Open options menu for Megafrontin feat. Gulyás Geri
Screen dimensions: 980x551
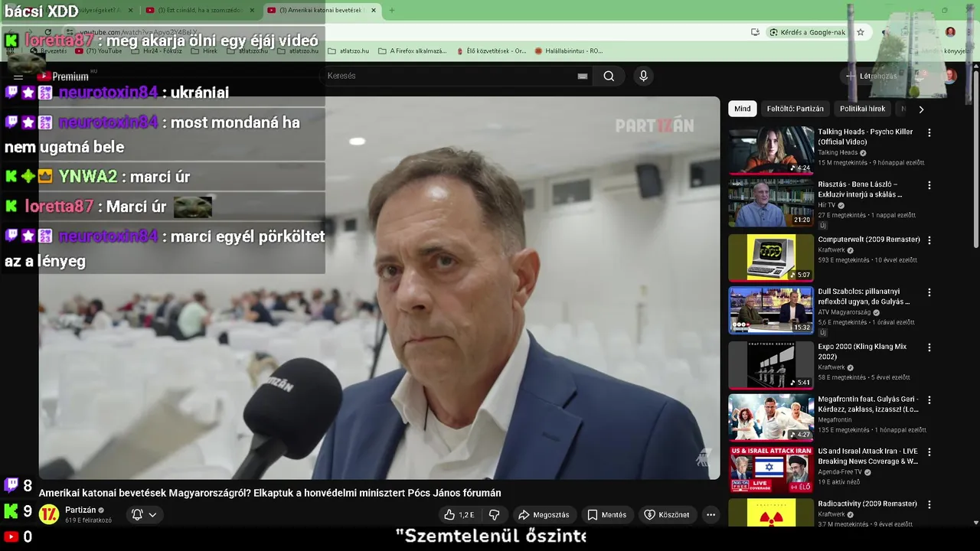click(x=929, y=400)
